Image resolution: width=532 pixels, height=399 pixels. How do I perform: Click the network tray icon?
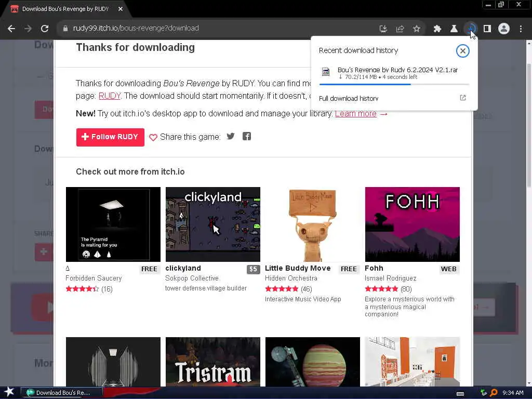[x=484, y=393]
